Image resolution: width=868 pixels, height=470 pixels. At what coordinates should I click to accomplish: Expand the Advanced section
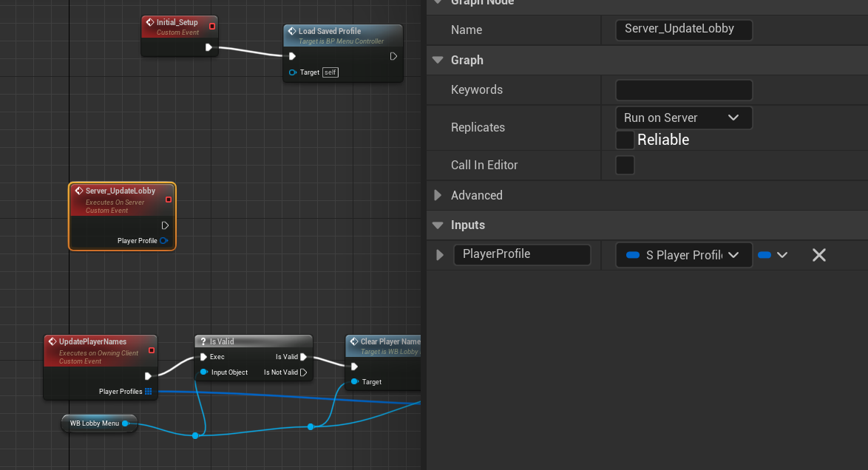click(438, 195)
